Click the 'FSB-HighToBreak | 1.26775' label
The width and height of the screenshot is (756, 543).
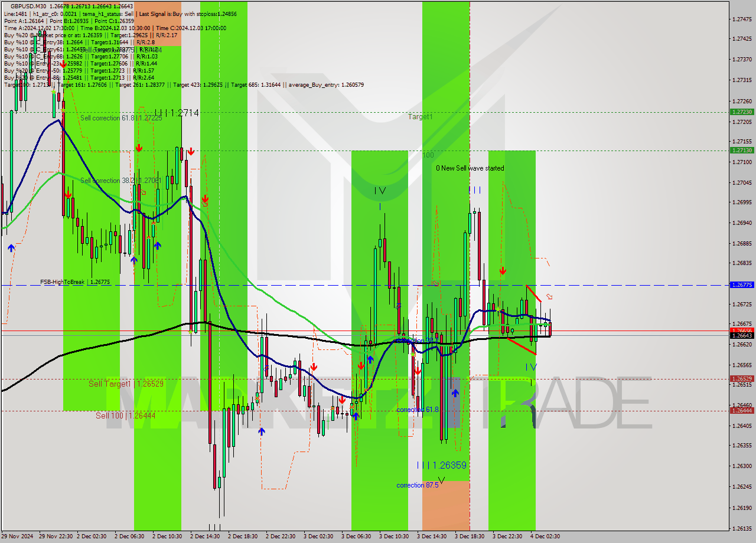pos(75,282)
